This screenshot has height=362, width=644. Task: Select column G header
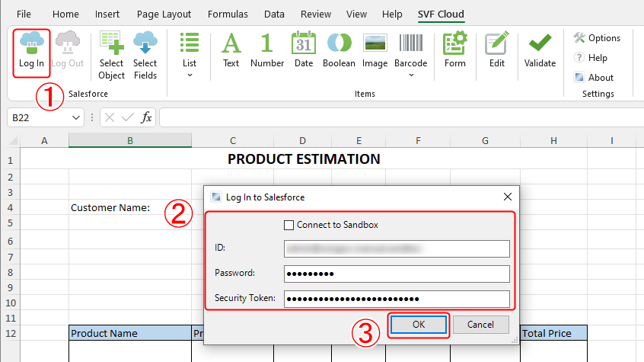(485, 141)
